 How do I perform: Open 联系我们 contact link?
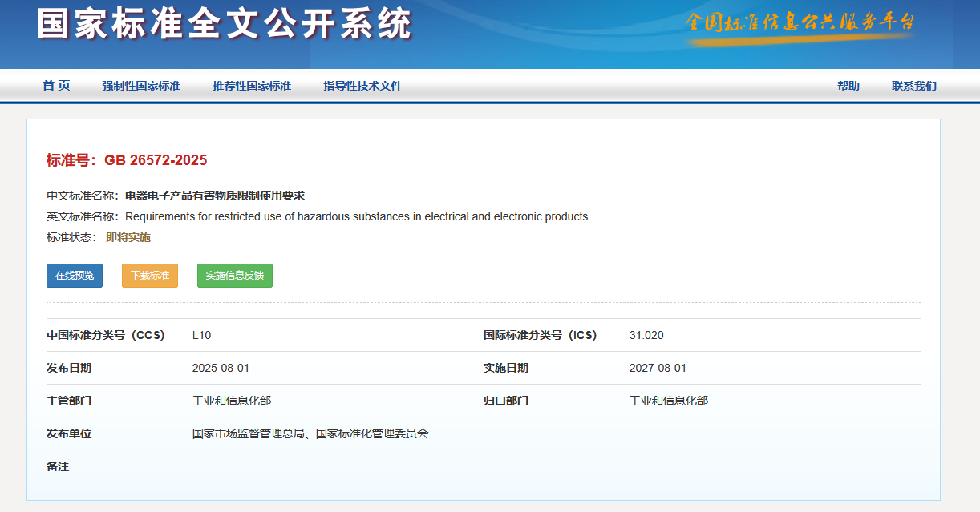click(914, 86)
